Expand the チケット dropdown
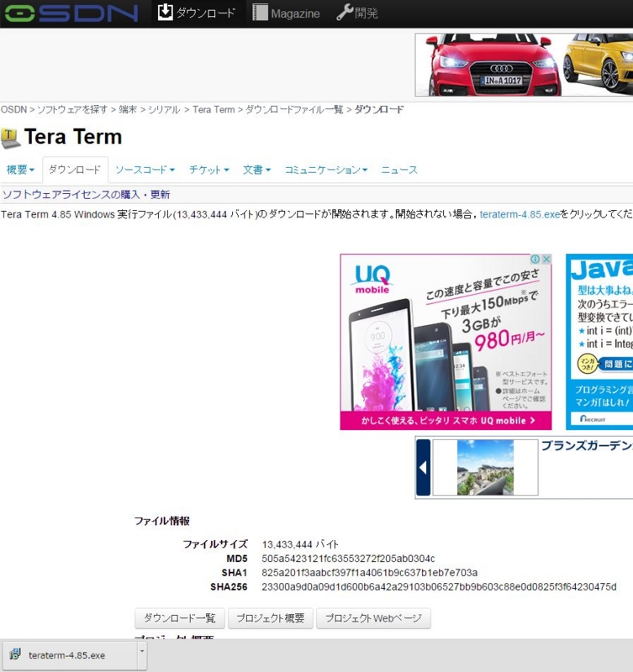 [209, 170]
